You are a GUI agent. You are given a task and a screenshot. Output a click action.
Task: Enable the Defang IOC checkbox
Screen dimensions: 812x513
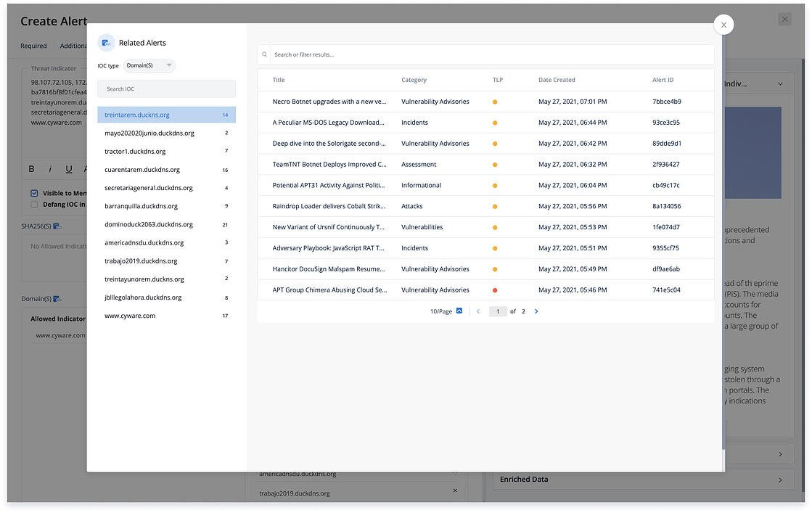coord(34,205)
